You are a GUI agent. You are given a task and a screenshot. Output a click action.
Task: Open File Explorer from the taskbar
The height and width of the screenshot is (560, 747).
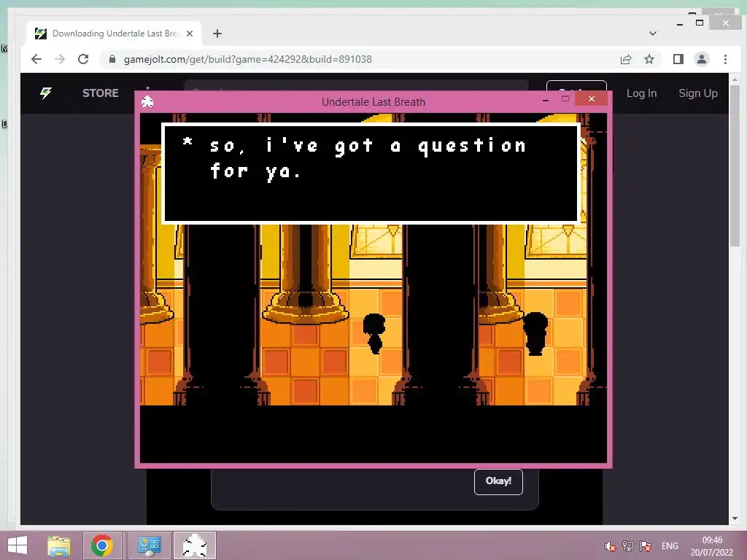tap(58, 545)
